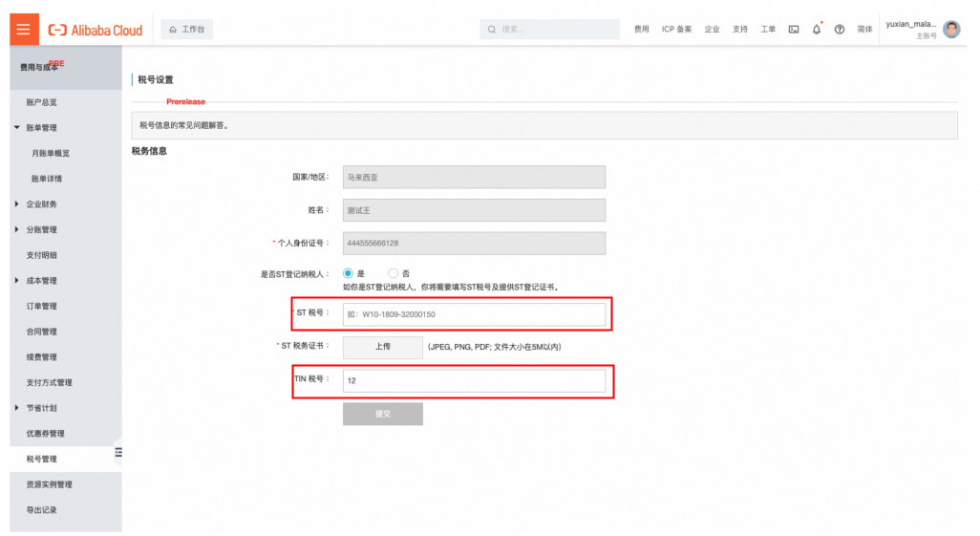Image resolution: width=980 pixels, height=536 pixels.
Task: Expand the 分账管理 section arrow
Action: point(17,229)
